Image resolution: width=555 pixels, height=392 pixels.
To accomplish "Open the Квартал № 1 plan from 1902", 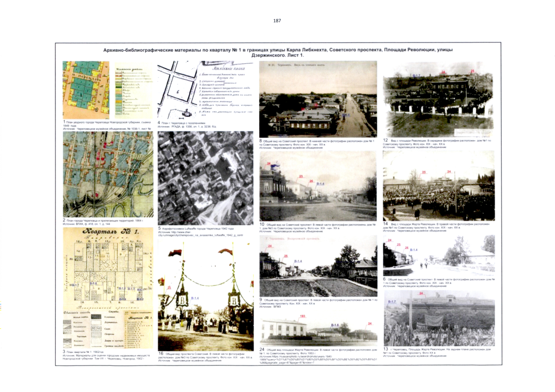I will pos(108,288).
